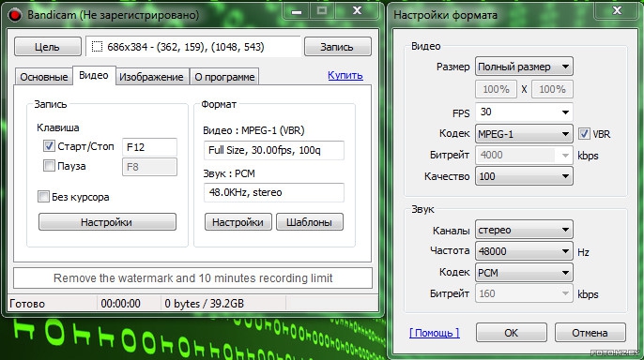Click the width 100% size field
The width and height of the screenshot is (644, 360).
(496, 89)
